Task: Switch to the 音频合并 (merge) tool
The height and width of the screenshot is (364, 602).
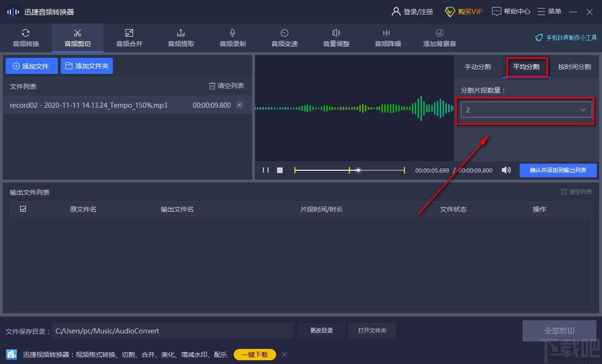Action: [x=129, y=38]
